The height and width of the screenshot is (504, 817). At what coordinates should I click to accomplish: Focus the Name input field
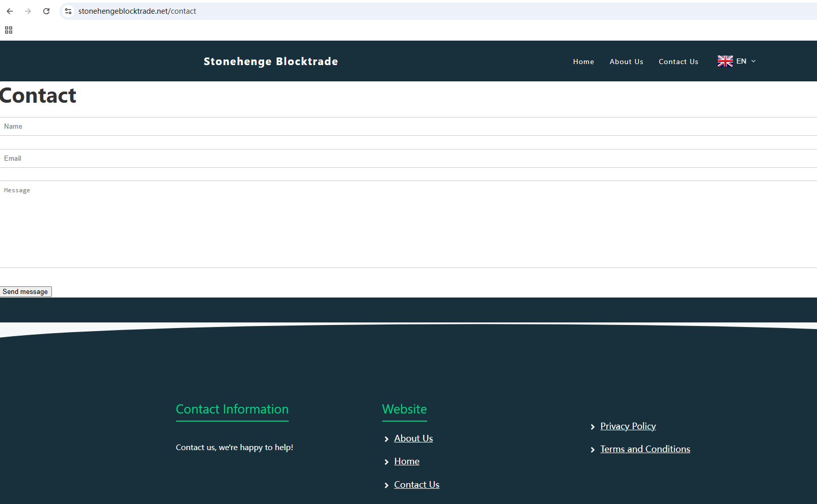(x=408, y=127)
